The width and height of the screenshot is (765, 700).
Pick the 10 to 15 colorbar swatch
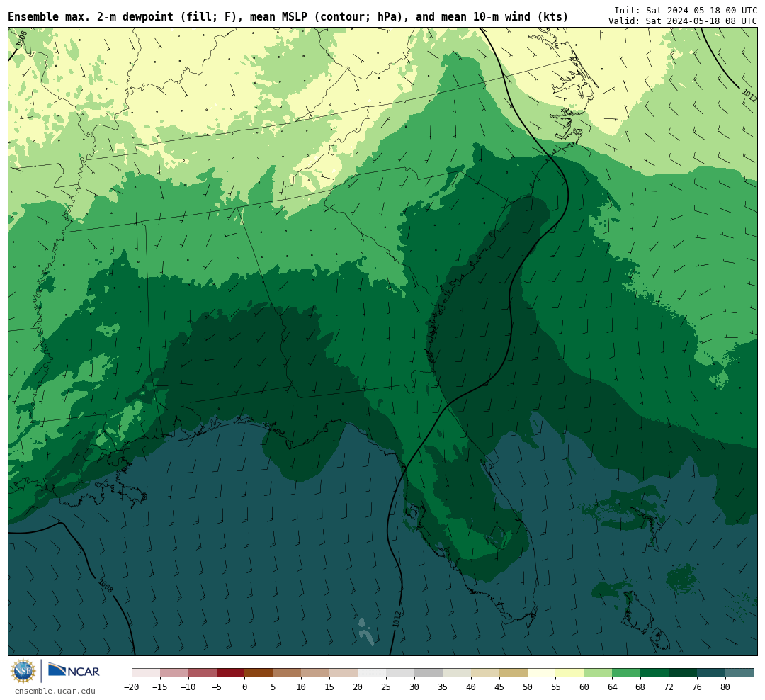(x=316, y=673)
